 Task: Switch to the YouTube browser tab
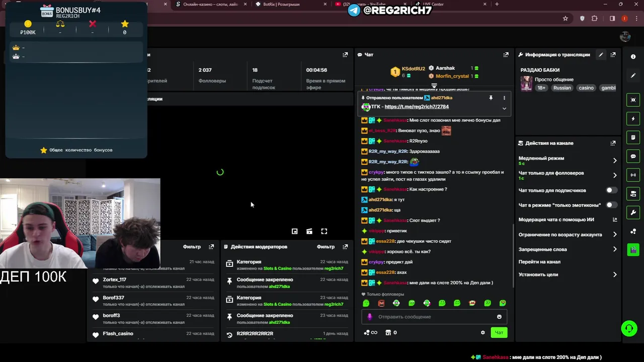click(370, 5)
